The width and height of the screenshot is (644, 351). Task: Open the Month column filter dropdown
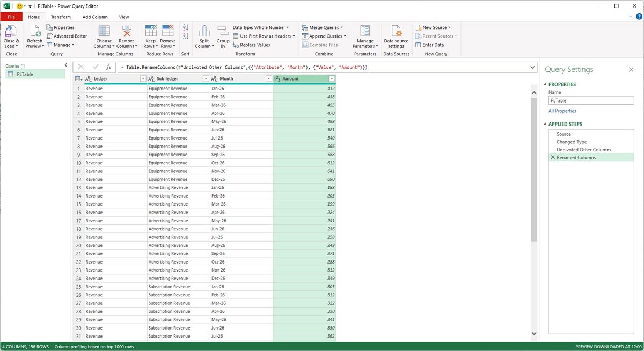(269, 79)
